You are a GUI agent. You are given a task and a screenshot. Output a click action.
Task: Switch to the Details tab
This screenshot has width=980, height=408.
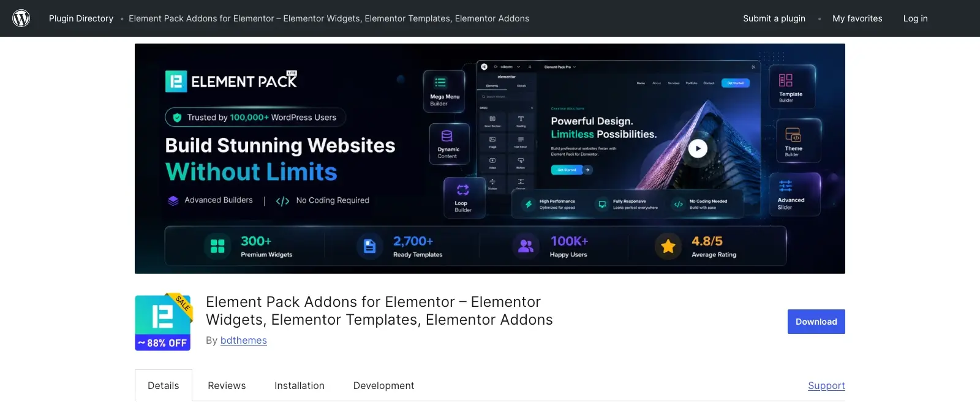(x=164, y=385)
